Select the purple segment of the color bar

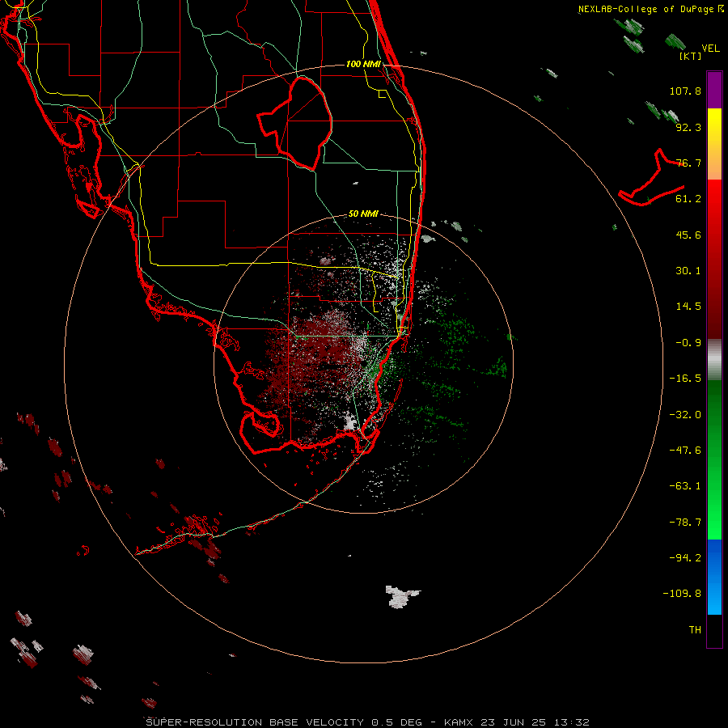click(714, 90)
